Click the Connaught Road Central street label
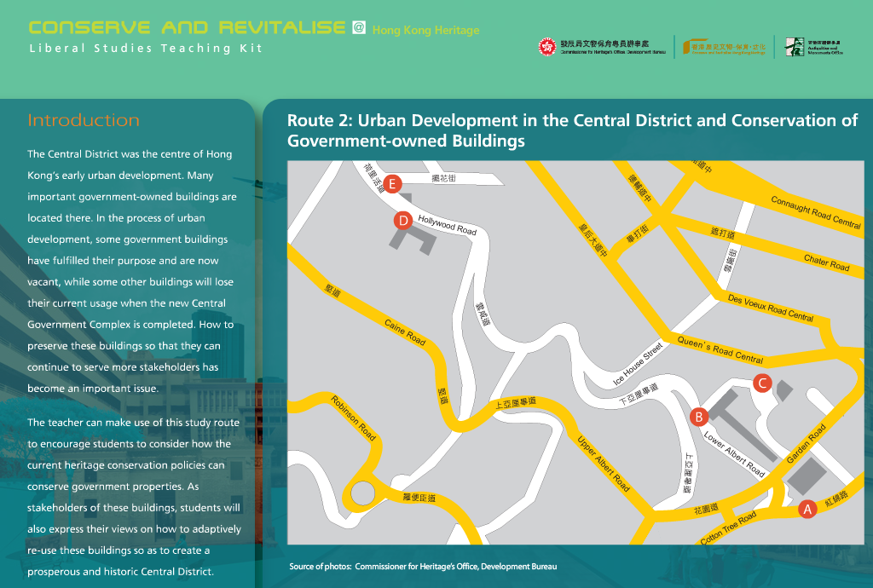The image size is (873, 588). (816, 212)
